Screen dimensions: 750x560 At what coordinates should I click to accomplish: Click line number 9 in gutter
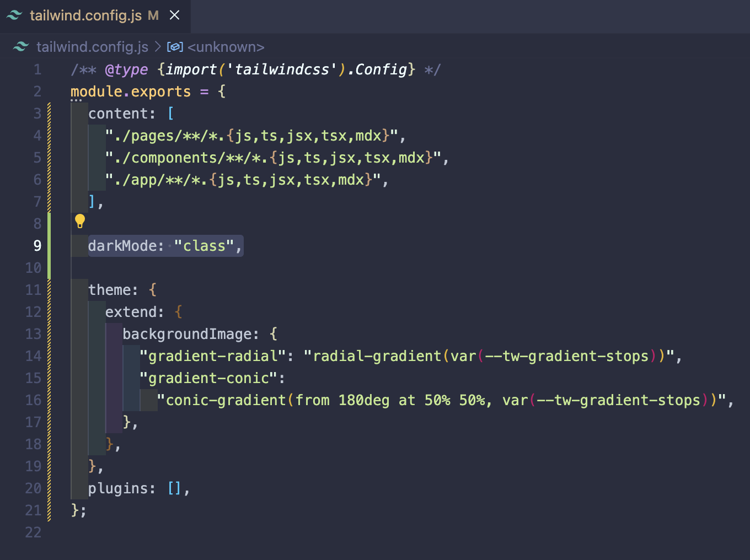click(37, 246)
